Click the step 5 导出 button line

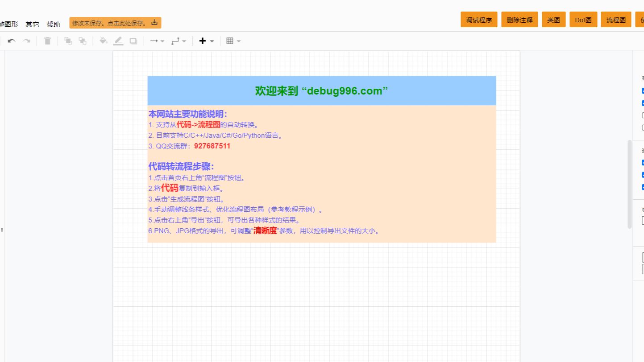pos(224,220)
